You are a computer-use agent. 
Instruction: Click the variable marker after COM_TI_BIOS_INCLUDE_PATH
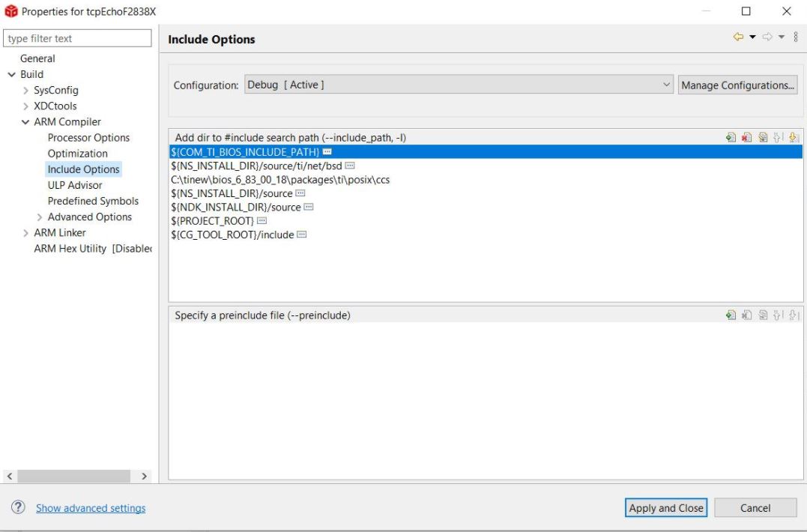pos(327,152)
